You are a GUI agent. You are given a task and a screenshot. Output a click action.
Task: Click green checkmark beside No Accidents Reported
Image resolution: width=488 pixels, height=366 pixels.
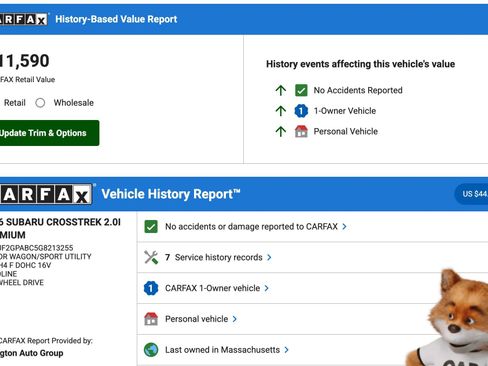pyautogui.click(x=301, y=90)
